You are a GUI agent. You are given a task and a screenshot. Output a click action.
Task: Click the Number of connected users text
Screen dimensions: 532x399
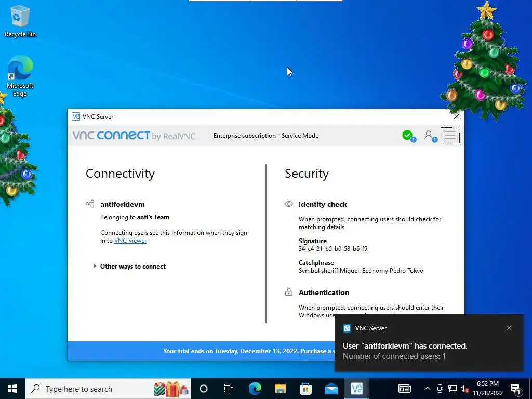pos(394,356)
